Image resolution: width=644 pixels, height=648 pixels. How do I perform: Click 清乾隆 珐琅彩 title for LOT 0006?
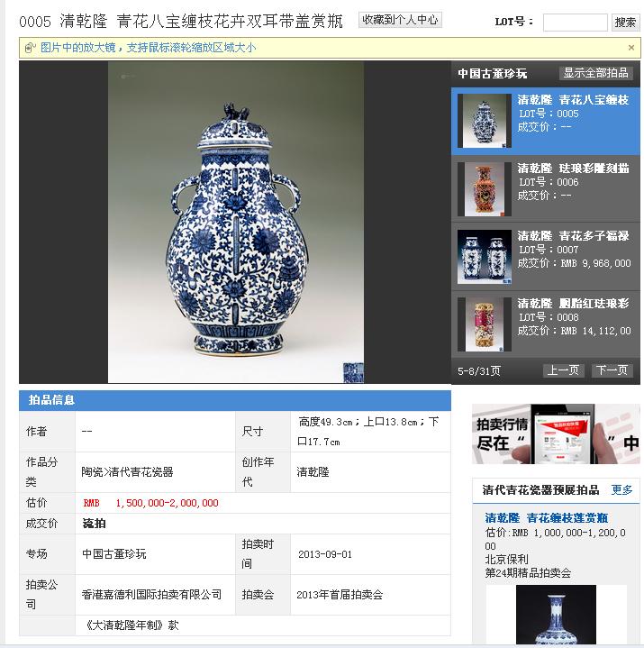[574, 169]
